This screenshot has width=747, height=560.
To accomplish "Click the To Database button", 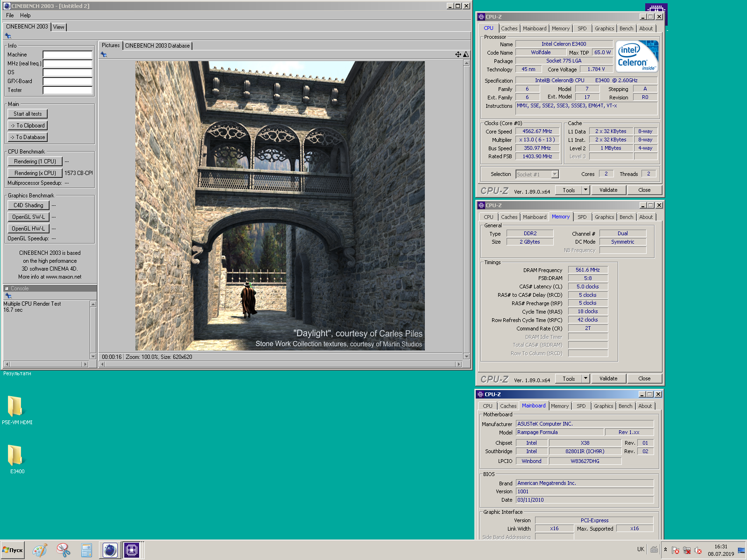I will 28,137.
